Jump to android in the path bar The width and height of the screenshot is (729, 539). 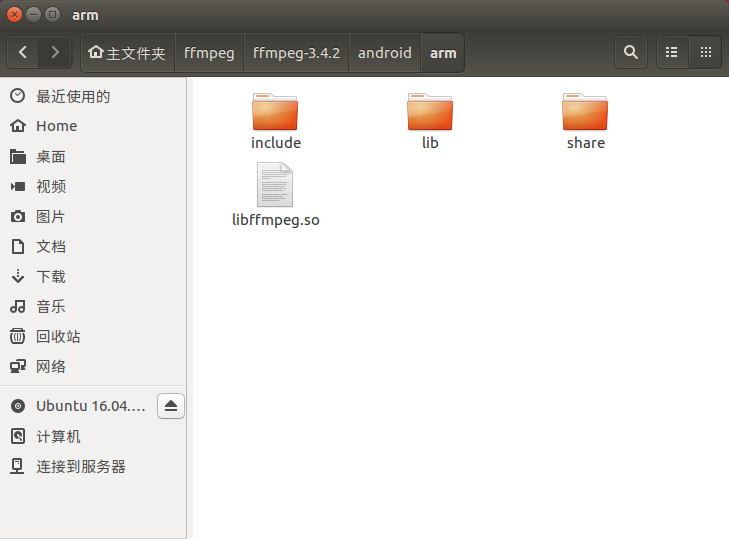click(x=384, y=53)
